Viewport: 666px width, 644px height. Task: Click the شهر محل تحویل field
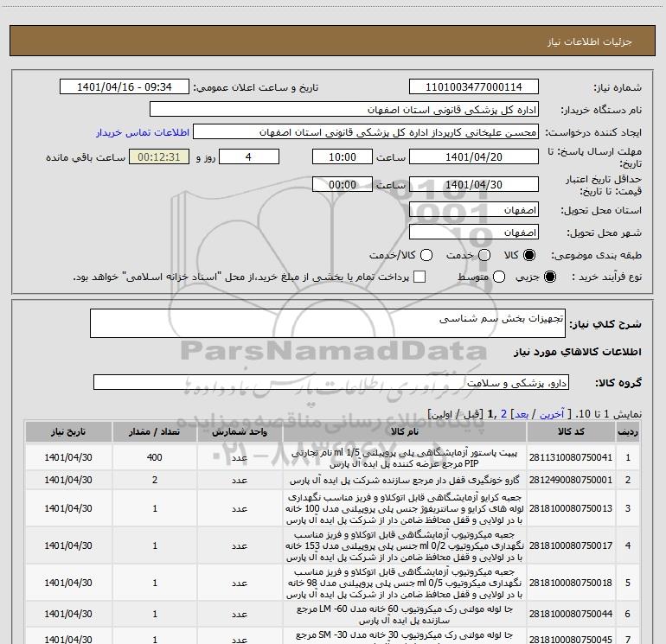(474, 233)
